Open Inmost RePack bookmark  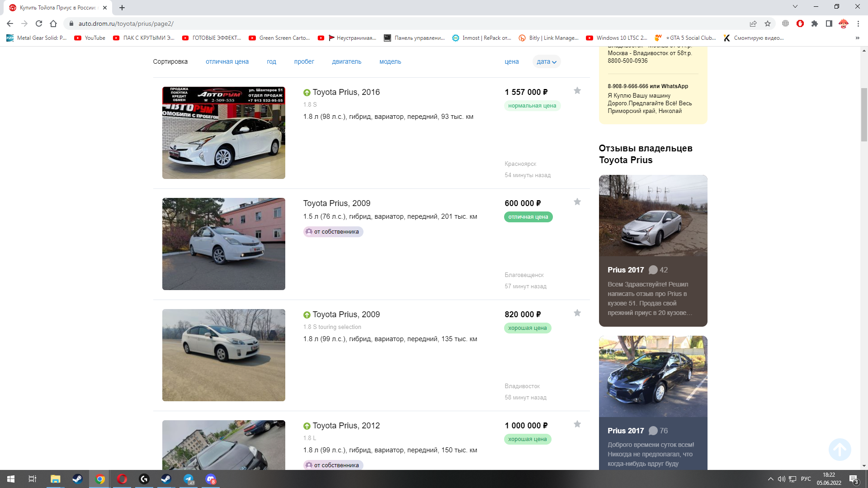[x=482, y=38]
